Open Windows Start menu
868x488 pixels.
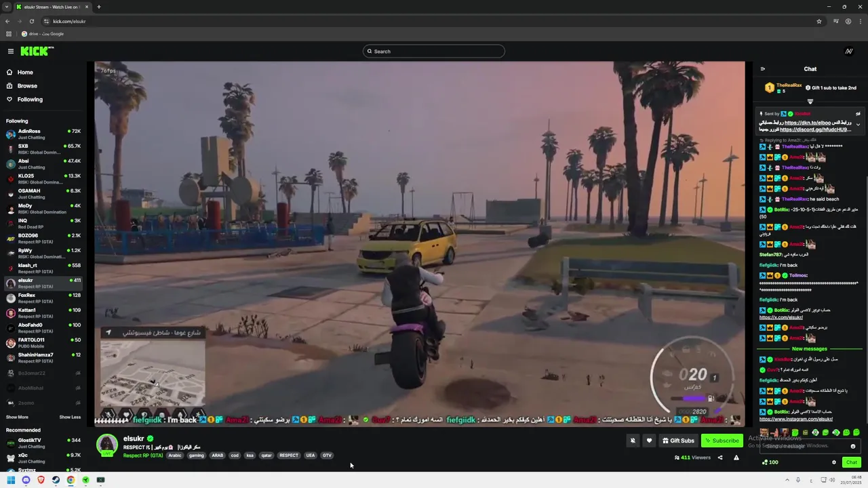click(11, 480)
